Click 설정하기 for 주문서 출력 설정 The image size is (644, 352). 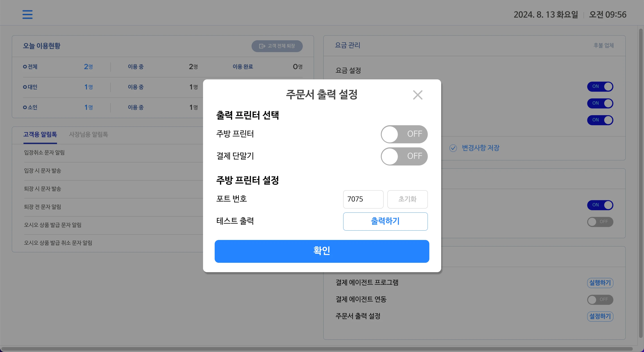click(600, 316)
